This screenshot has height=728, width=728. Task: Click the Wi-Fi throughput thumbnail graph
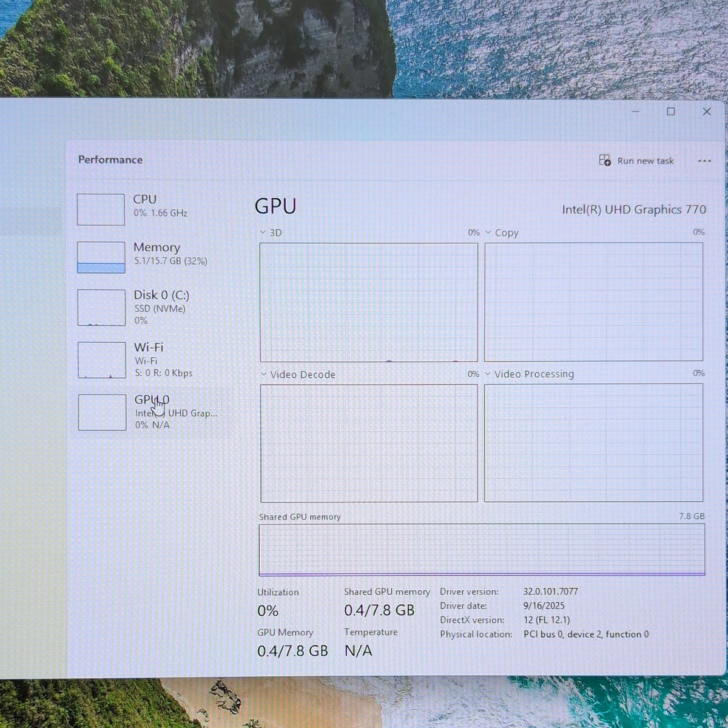click(x=102, y=360)
